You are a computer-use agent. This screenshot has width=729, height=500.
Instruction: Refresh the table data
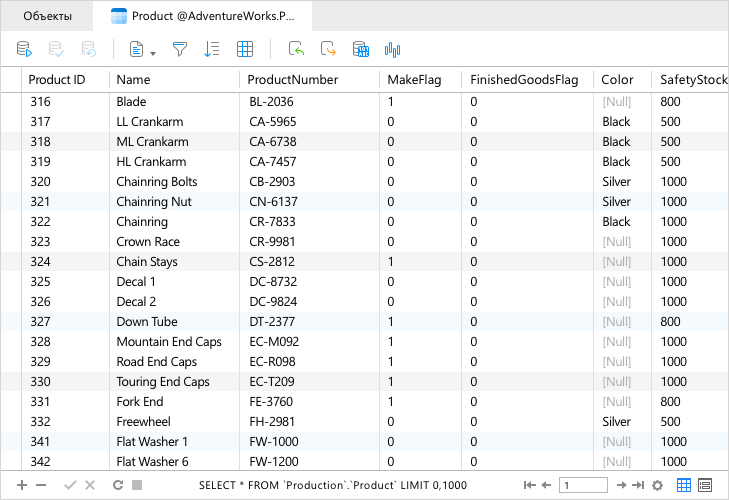point(118,485)
